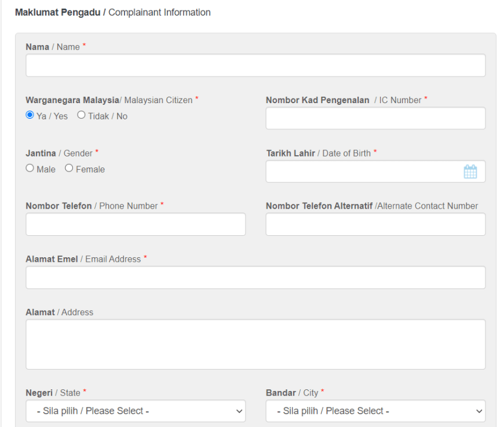Select Ya / Yes for Malaysian Citizen
This screenshot has width=504, height=427.
(x=30, y=115)
